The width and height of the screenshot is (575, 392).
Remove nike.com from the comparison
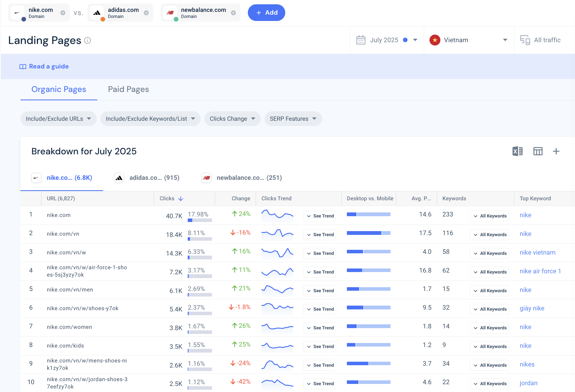[x=63, y=13]
